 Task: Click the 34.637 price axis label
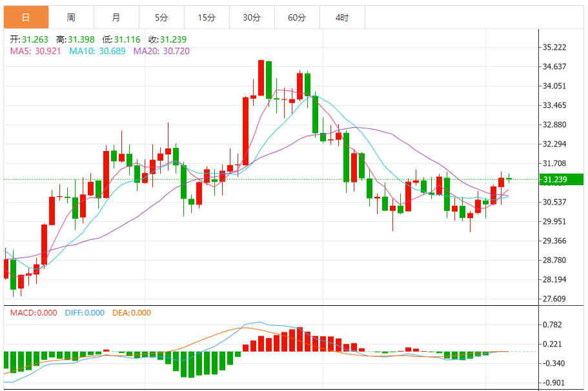(554, 66)
